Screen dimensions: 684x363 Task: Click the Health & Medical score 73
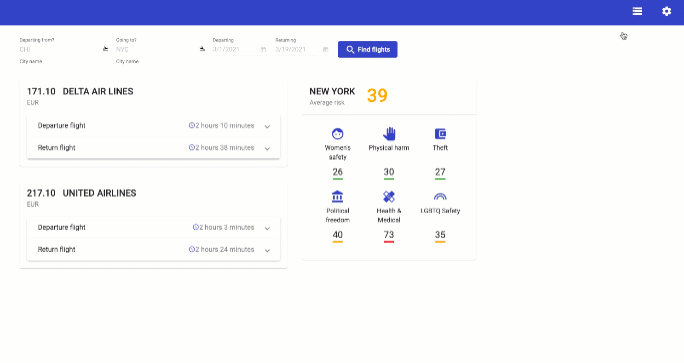click(x=389, y=235)
